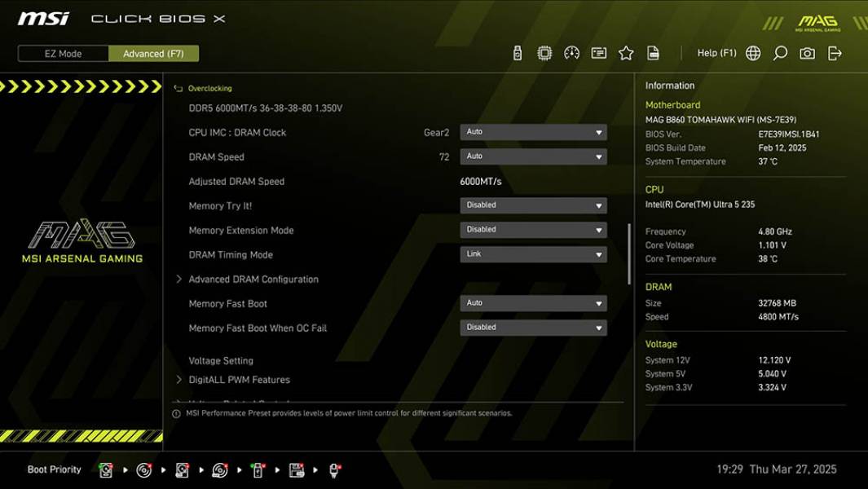Switch to EZ Mode tab

[63, 54]
